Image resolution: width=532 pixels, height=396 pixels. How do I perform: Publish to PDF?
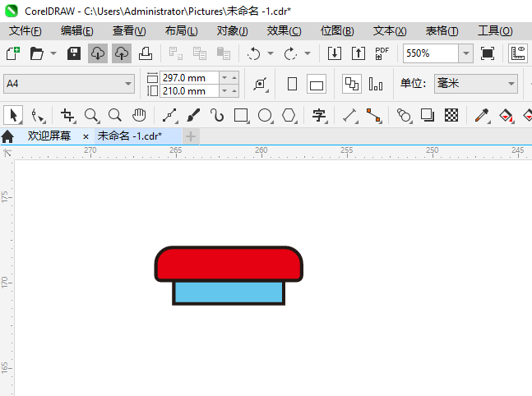point(382,53)
